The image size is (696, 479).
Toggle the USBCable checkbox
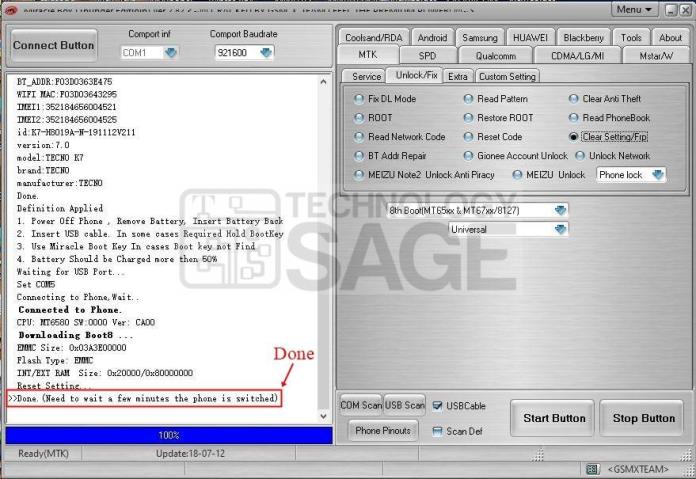click(x=437, y=406)
